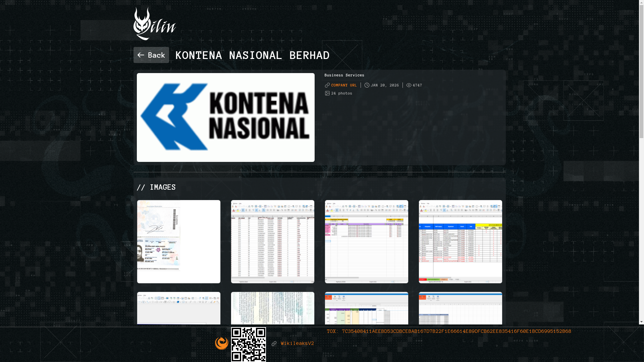Click the photos picture icon
This screenshot has height=362, width=644.
pyautogui.click(x=327, y=93)
